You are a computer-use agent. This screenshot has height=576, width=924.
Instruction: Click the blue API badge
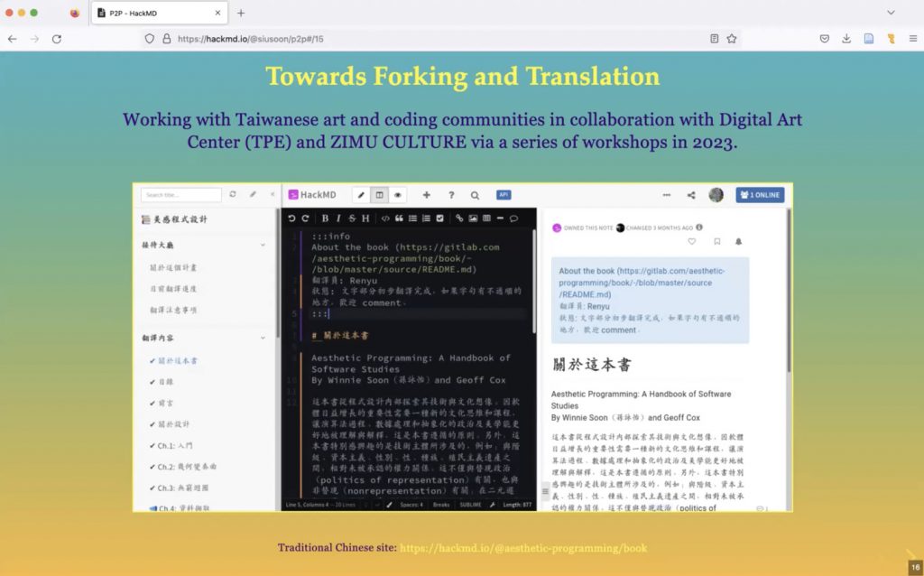(504, 194)
